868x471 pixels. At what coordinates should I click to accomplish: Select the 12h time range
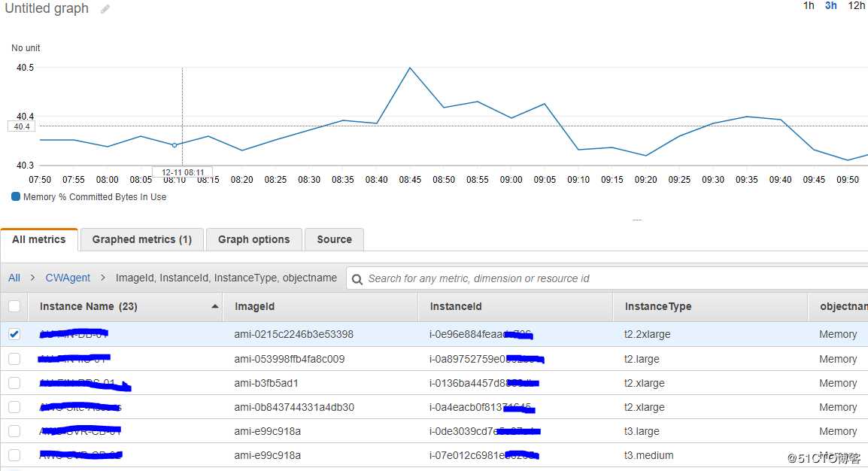857,5
